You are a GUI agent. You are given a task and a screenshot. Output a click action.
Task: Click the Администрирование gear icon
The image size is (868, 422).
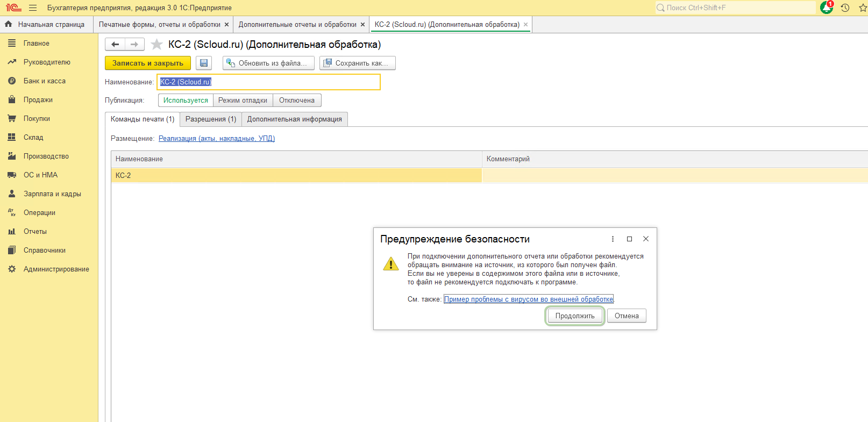pos(12,269)
